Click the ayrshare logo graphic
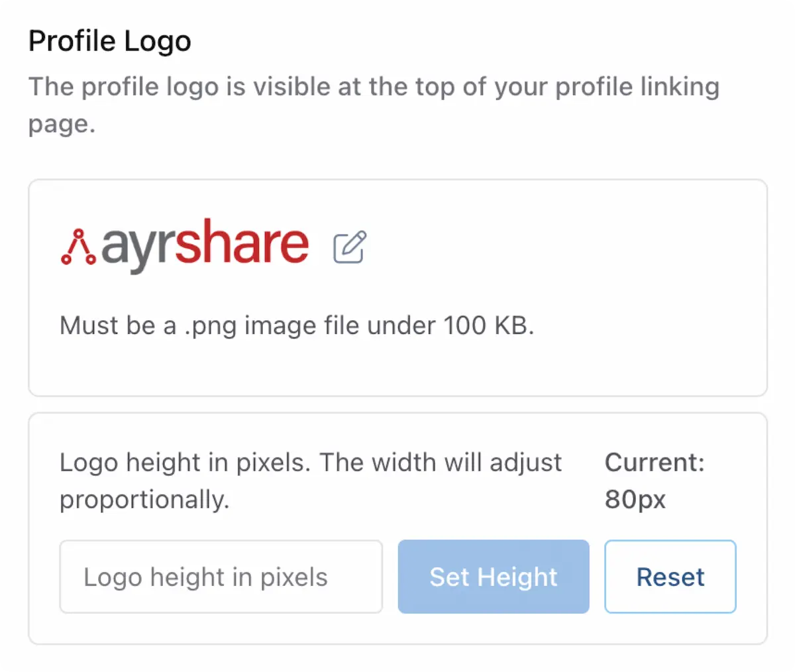The width and height of the screenshot is (795, 672). (x=185, y=244)
